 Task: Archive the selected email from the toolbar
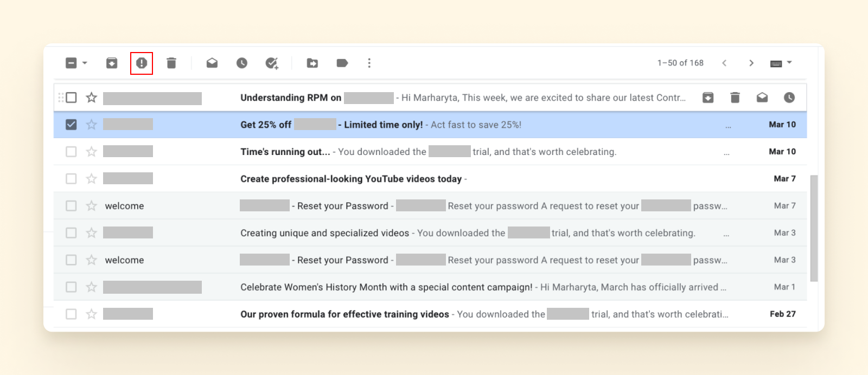click(x=112, y=63)
